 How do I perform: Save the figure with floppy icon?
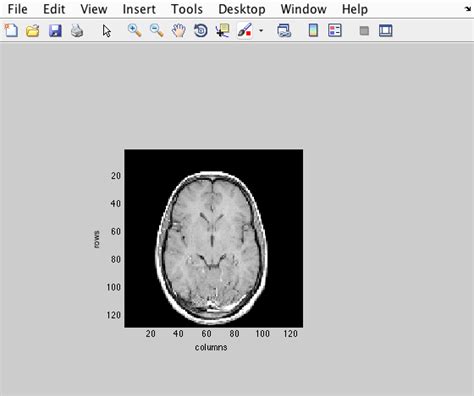tap(55, 31)
